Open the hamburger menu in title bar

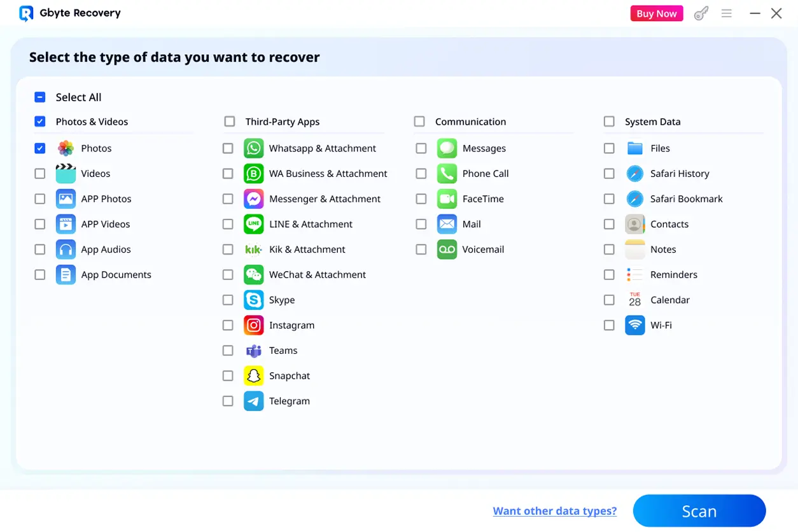click(727, 13)
